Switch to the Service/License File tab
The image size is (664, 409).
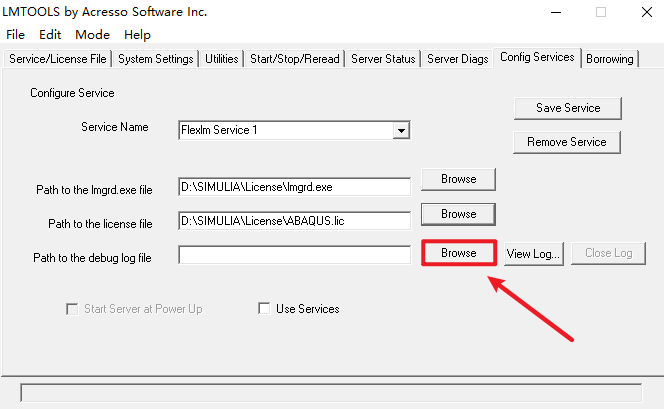coord(58,59)
